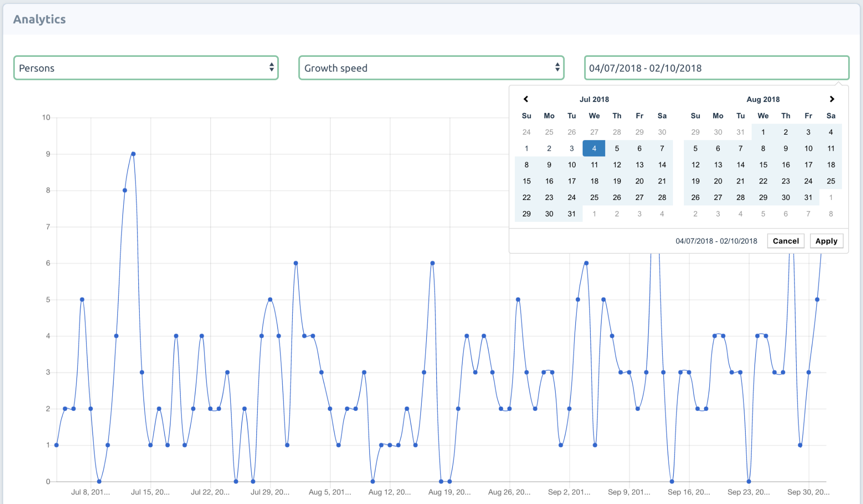Open the Growth speed dropdown

tap(431, 68)
